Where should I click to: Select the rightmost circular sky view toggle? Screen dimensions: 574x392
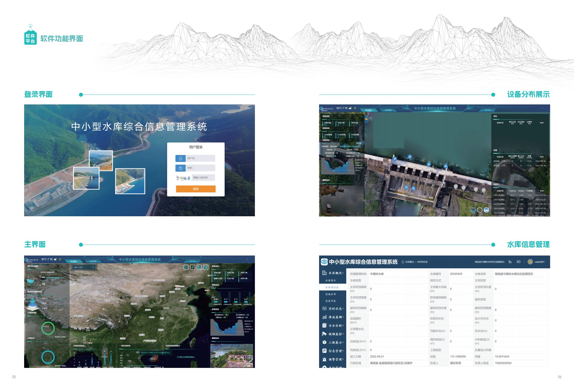pyautogui.click(x=486, y=210)
